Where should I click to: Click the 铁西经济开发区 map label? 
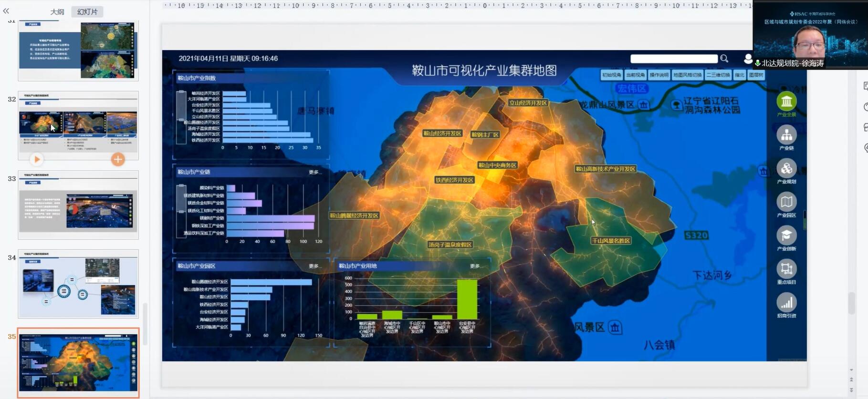[454, 180]
